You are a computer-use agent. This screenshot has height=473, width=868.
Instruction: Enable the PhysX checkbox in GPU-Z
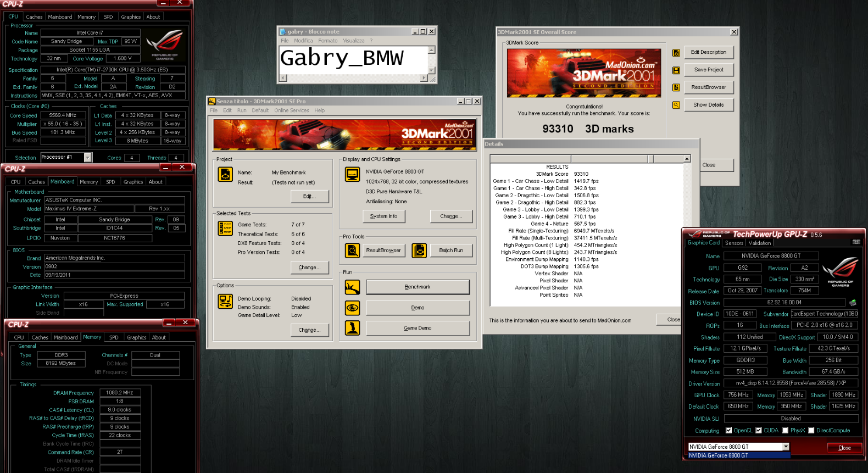pyautogui.click(x=785, y=430)
